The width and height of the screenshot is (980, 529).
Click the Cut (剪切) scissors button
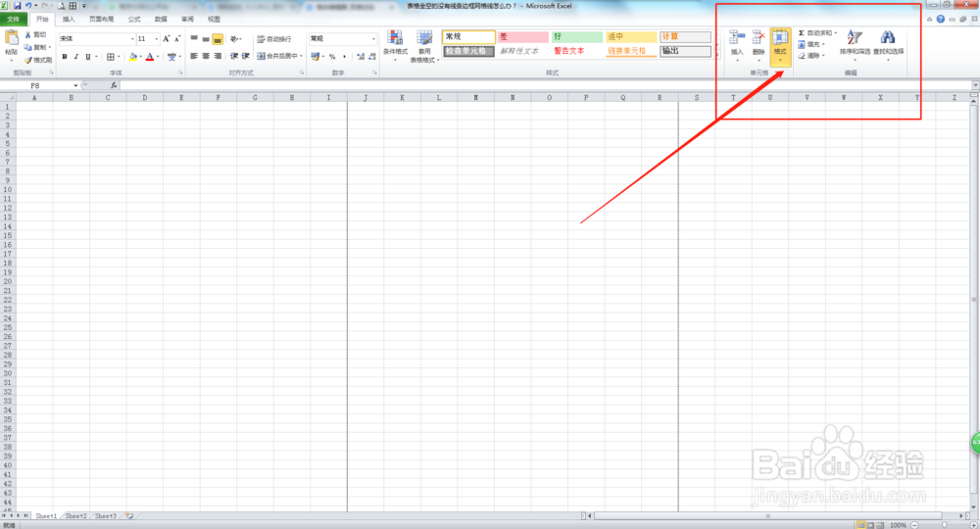pyautogui.click(x=36, y=35)
